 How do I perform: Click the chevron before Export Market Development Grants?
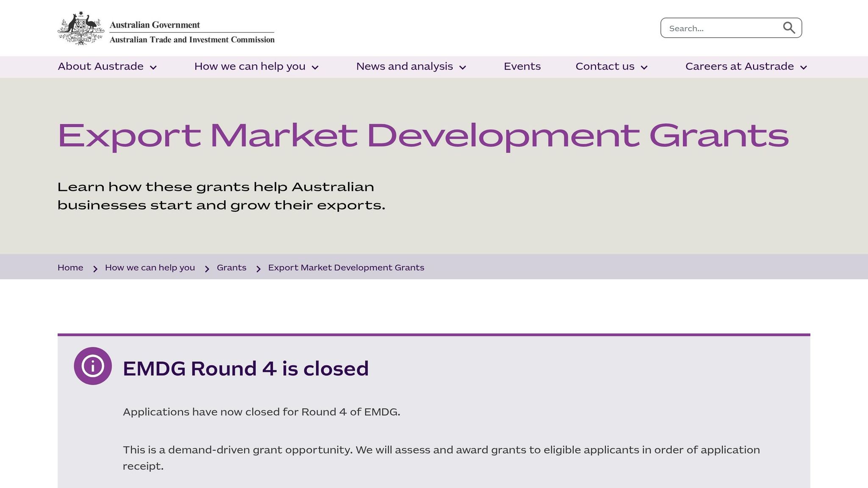click(258, 269)
